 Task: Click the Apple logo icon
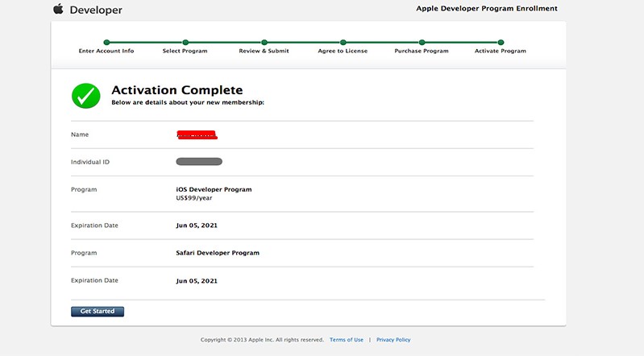click(x=58, y=9)
